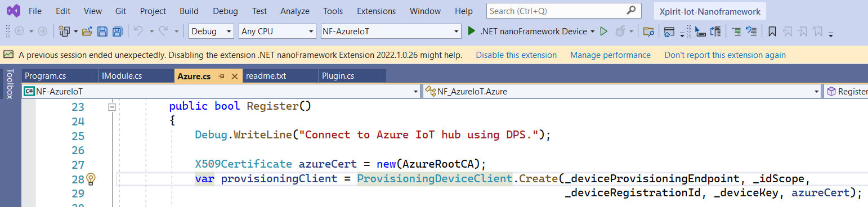The height and width of the screenshot is (207, 868).
Task: Click the toolbar icon after the cursor-and-line icon
Action: click(716, 31)
